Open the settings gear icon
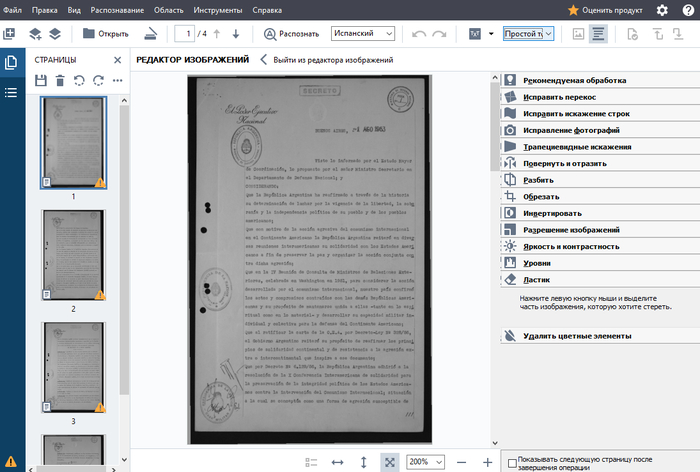This screenshot has height=472, width=700. (662, 10)
